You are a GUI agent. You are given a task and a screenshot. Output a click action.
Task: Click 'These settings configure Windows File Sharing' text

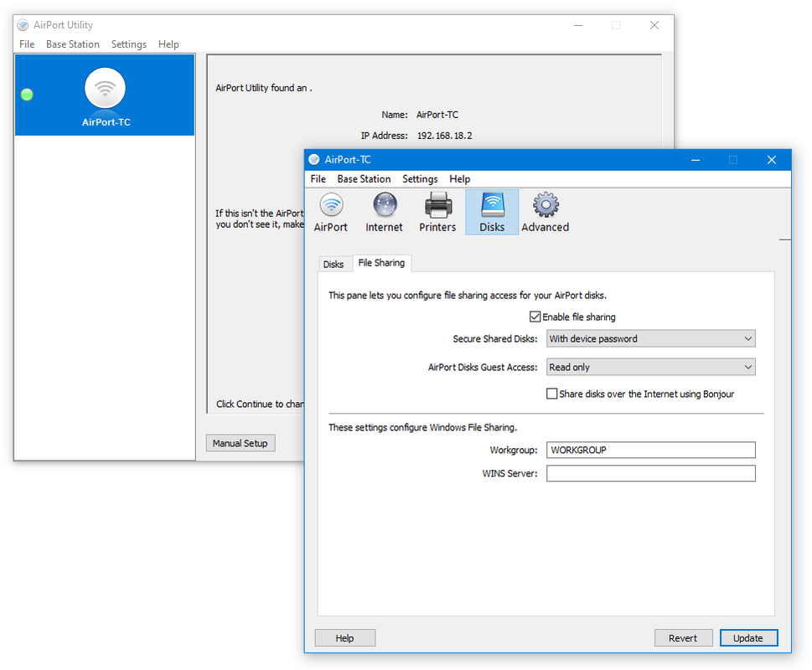pos(423,427)
